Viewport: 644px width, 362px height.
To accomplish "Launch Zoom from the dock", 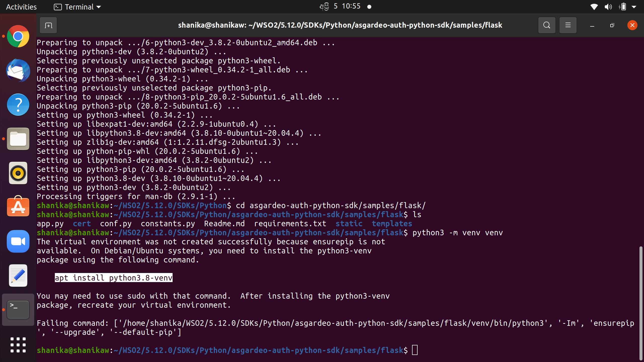I will (x=18, y=241).
